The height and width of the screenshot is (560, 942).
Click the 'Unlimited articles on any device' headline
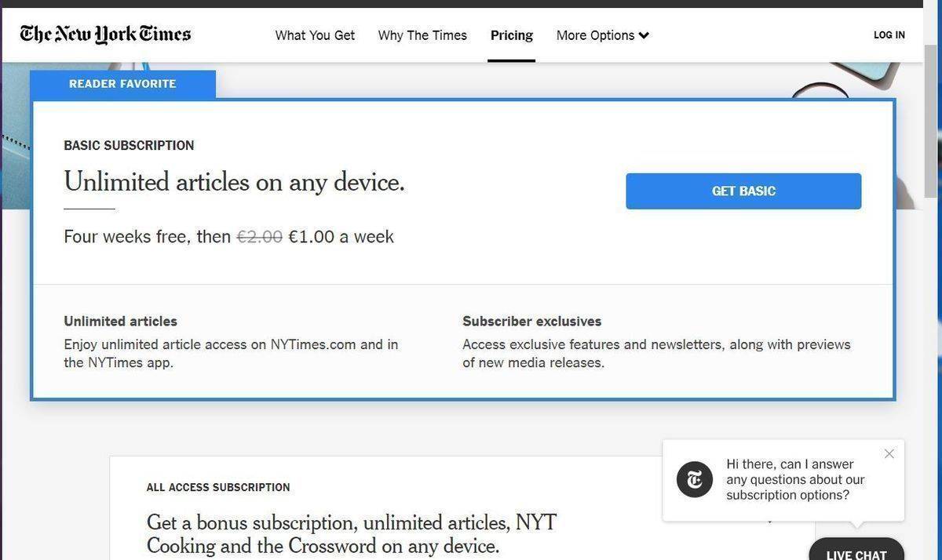pyautogui.click(x=234, y=182)
